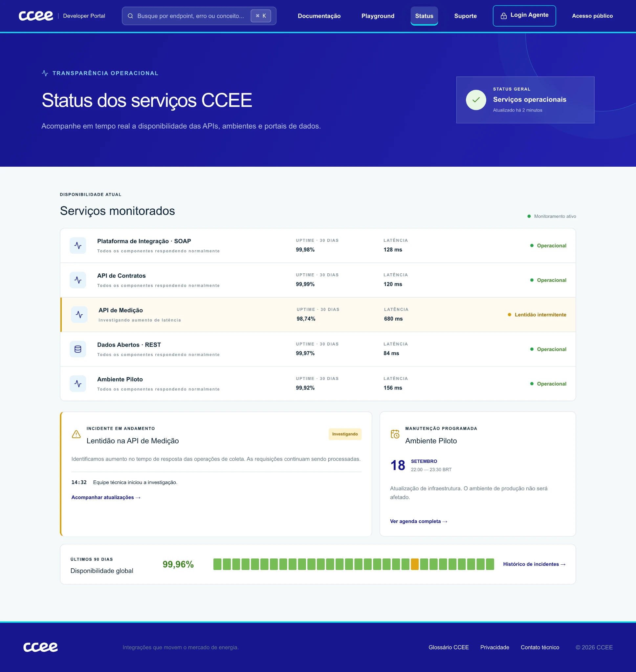Click the API de Medição pulse icon
The image size is (636, 672).
(x=79, y=315)
